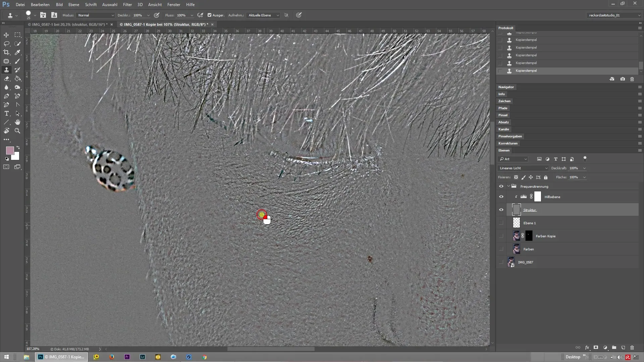Open the Aufnehm. sample dropdown
Screen dimensions: 644x362
tap(263, 15)
